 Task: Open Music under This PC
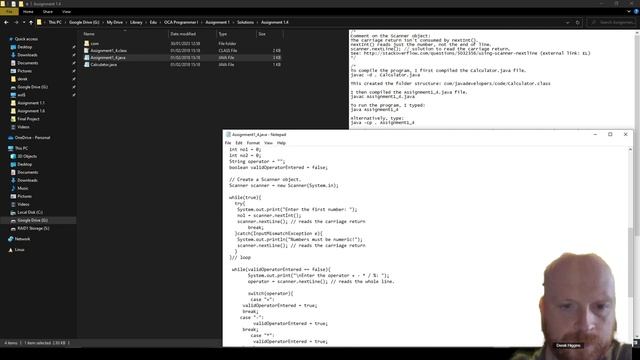(x=23, y=188)
